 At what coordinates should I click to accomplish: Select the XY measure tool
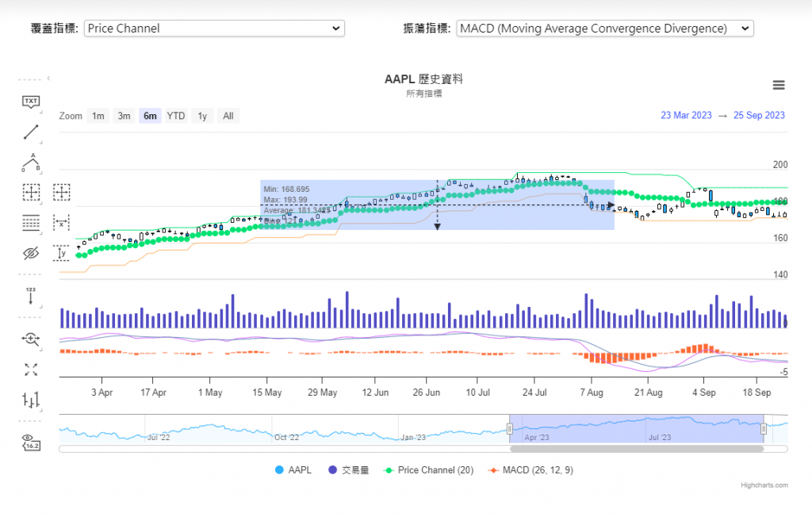coord(62,192)
